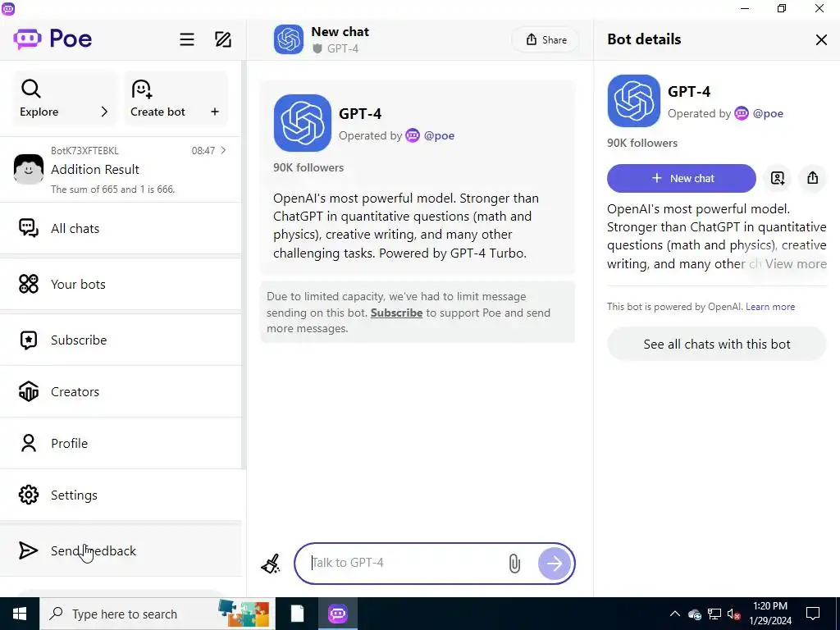The width and height of the screenshot is (840, 630).
Task: Click the Settings gear icon
Action: pyautogui.click(x=29, y=495)
